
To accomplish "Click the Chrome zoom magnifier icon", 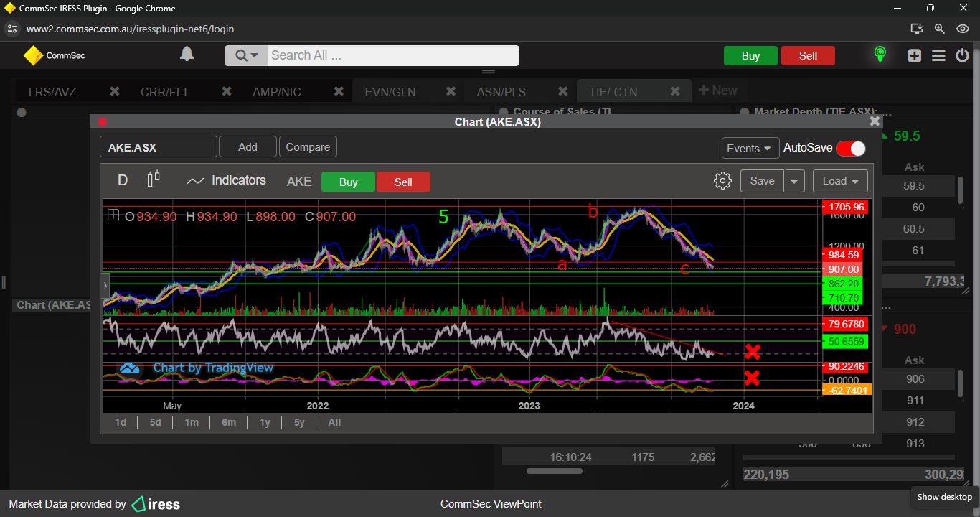I will click(939, 29).
